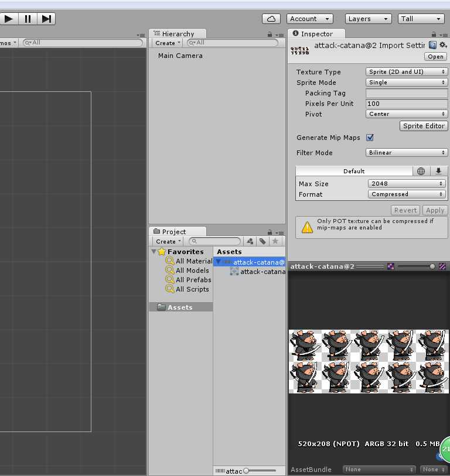The image size is (450, 476).
Task: Pause the game with Pause button
Action: 28,19
